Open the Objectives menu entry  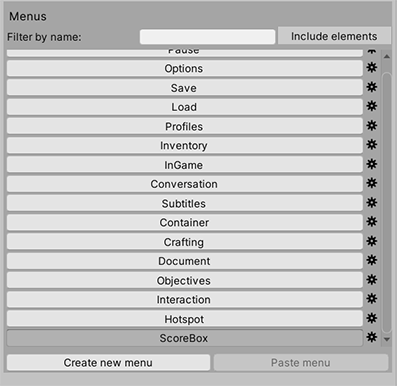[185, 280]
